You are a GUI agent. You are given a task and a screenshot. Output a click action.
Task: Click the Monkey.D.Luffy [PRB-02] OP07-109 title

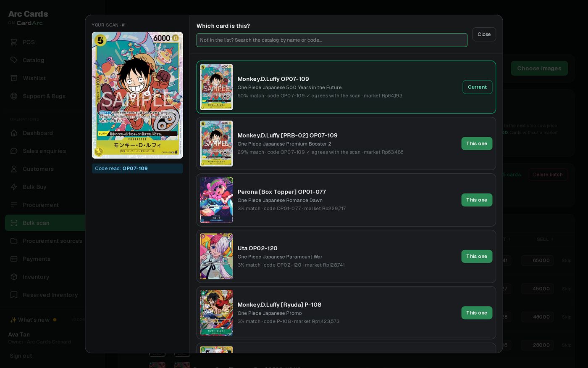click(287, 135)
